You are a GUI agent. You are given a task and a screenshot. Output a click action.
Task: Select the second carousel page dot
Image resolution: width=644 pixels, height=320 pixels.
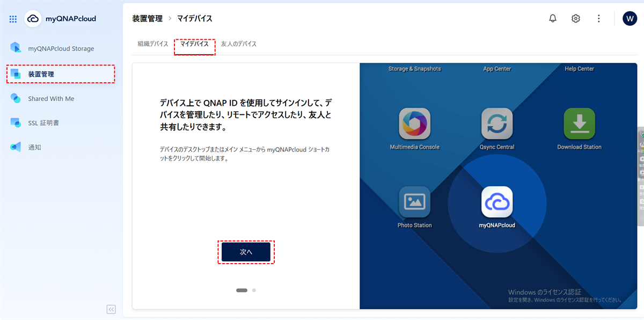click(254, 290)
